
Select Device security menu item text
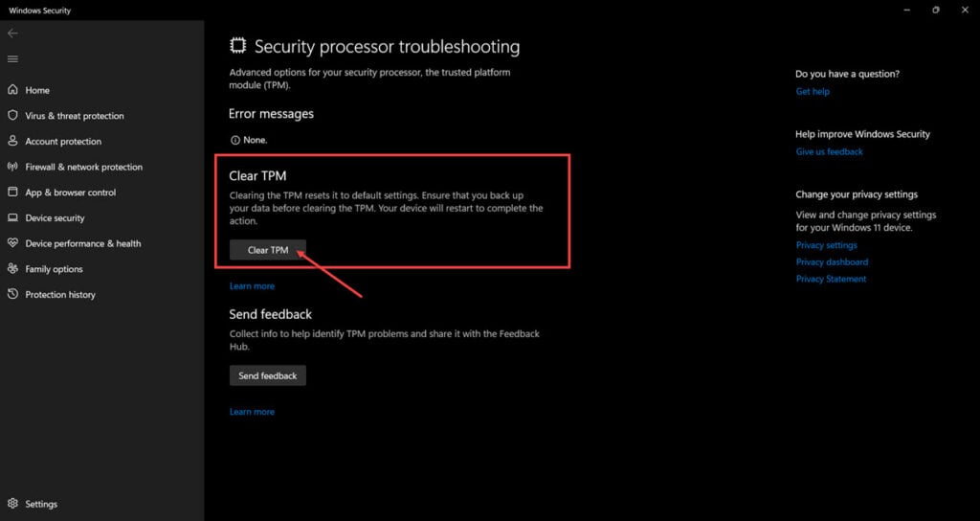(55, 217)
